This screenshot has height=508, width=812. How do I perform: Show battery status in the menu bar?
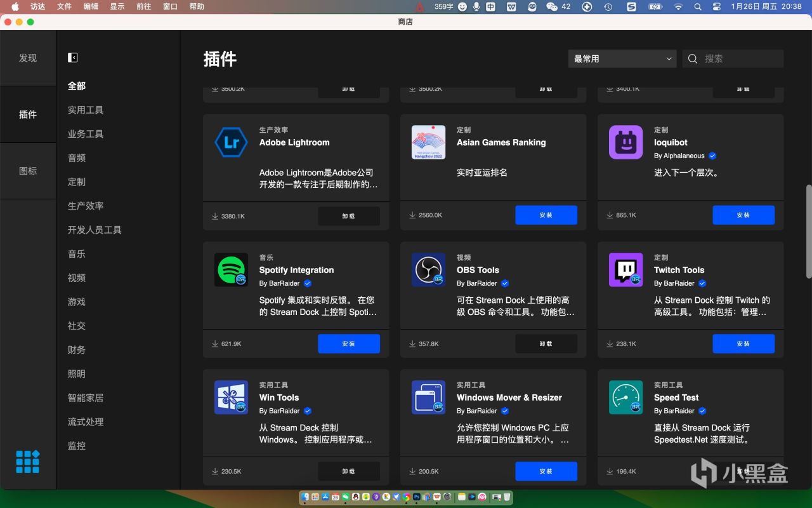[x=655, y=6]
